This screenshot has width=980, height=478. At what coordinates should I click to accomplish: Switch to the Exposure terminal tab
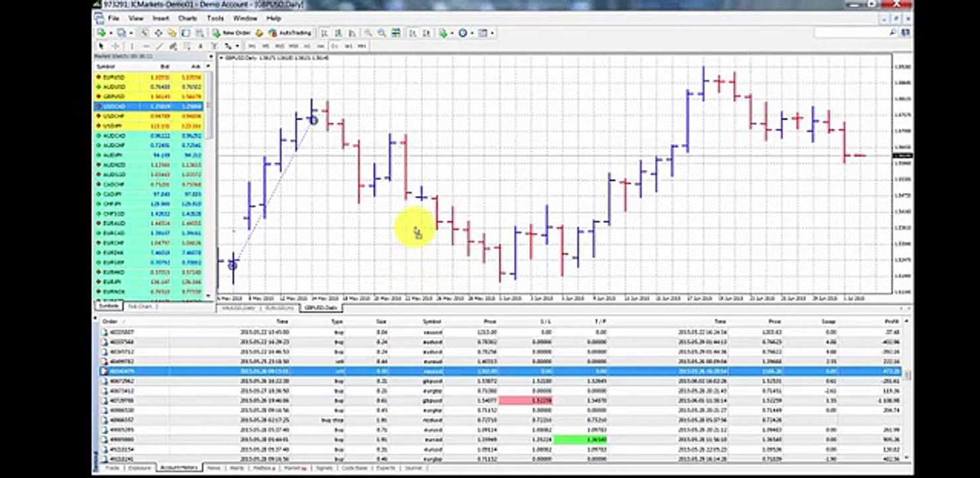(x=139, y=468)
